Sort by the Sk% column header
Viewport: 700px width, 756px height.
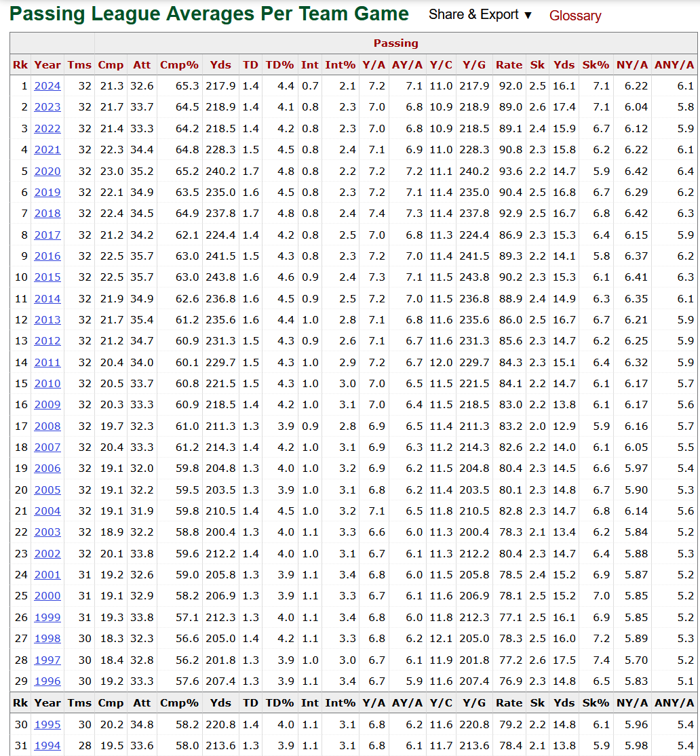tap(596, 65)
